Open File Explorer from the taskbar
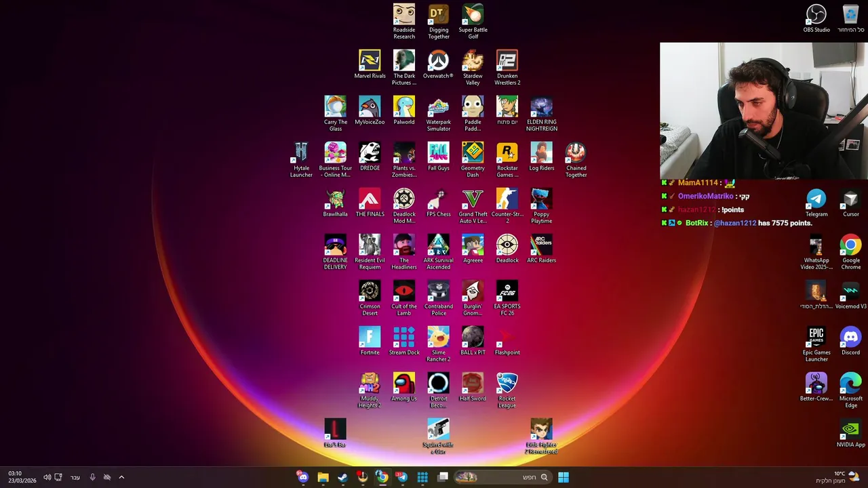The image size is (868, 488). pyautogui.click(x=323, y=477)
